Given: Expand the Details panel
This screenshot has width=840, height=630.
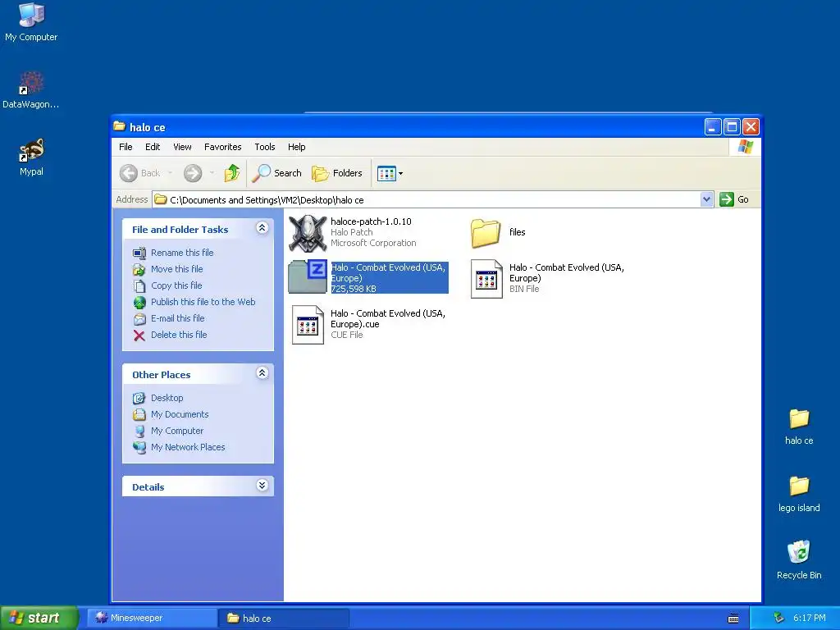Looking at the screenshot, I should coord(262,486).
